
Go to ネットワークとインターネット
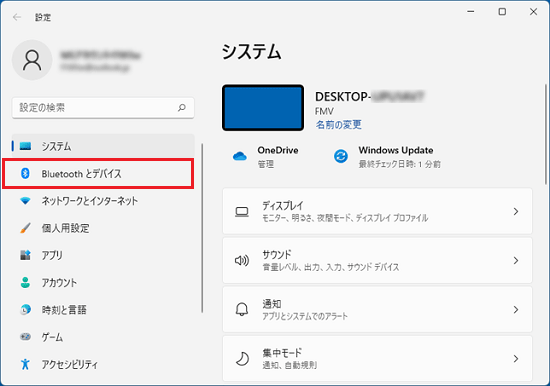[103, 201]
